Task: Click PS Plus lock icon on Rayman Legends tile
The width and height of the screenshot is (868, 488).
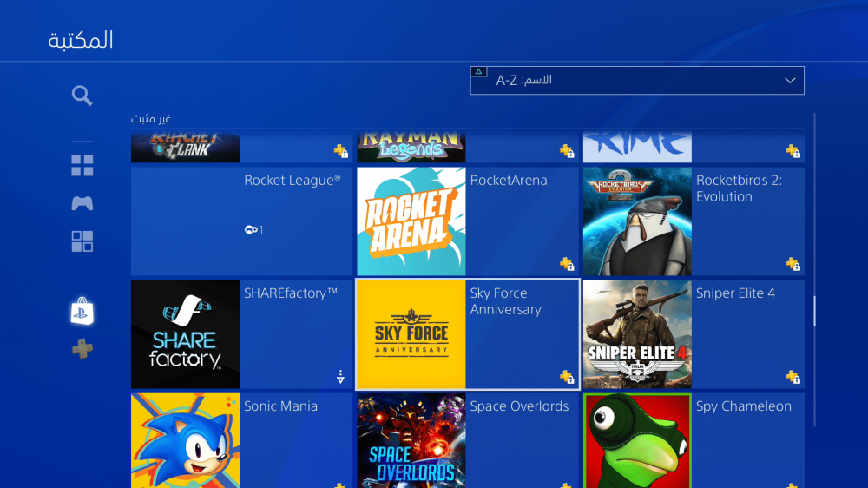Action: click(566, 151)
